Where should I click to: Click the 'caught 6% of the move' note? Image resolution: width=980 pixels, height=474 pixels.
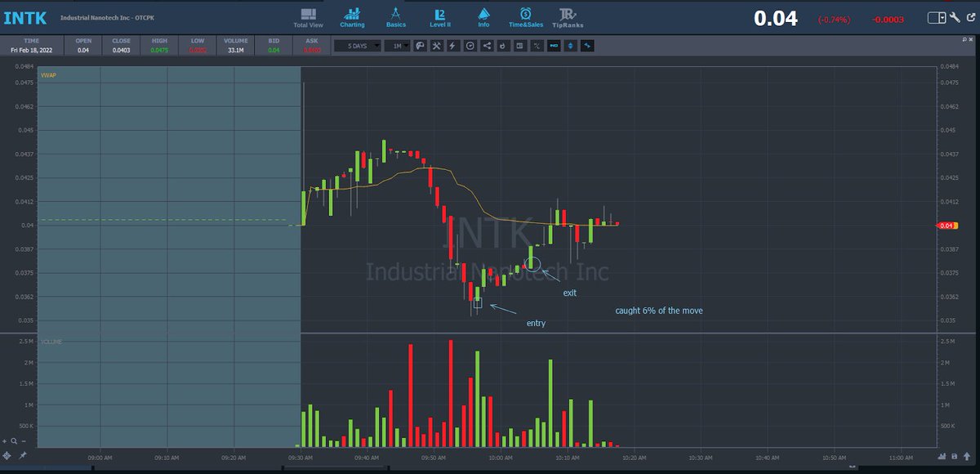point(659,311)
